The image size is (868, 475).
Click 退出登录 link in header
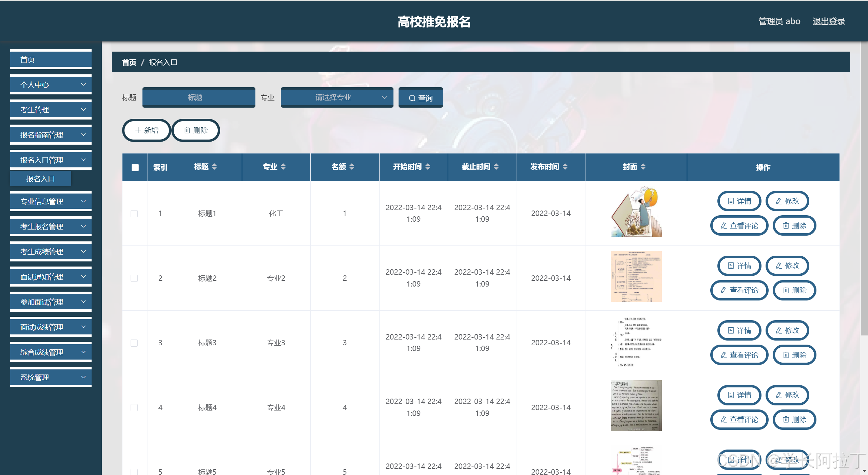tap(828, 21)
